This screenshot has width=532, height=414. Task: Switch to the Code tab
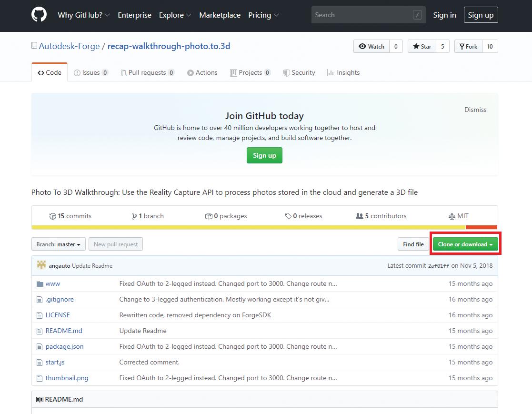[50, 72]
